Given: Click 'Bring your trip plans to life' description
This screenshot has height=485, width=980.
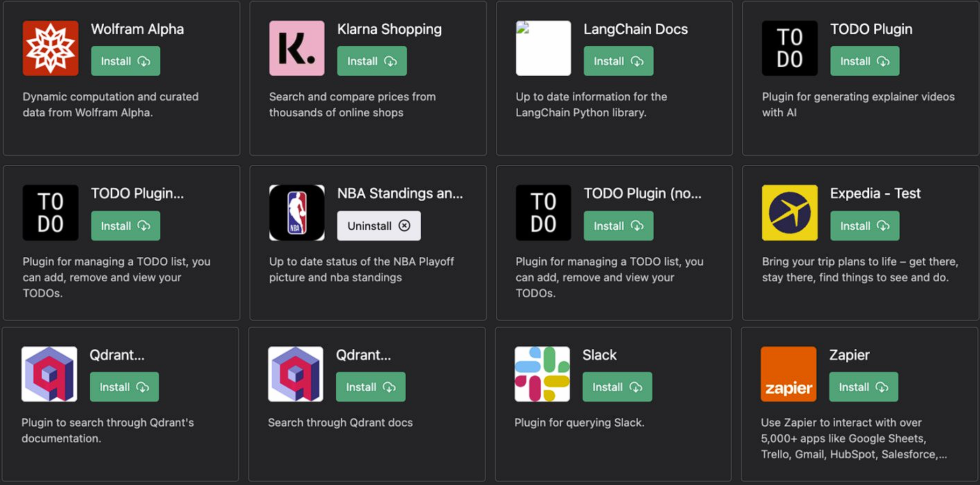Looking at the screenshot, I should click(860, 269).
